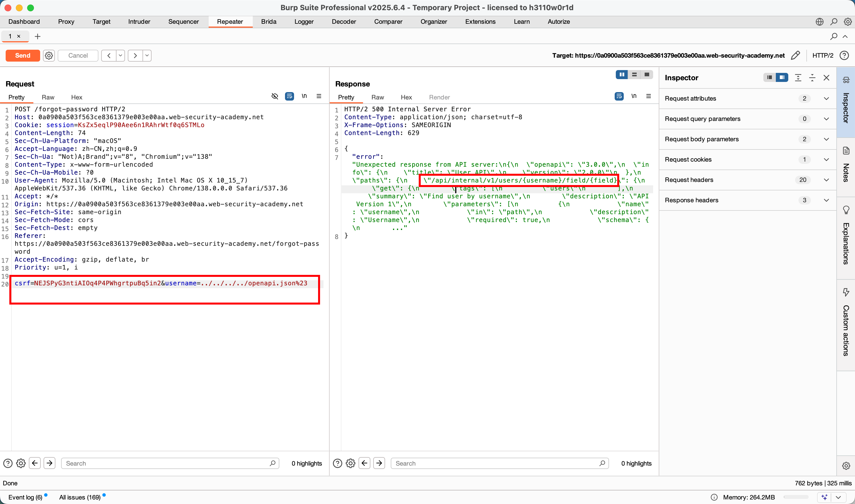
Task: Focus the Response search field
Action: click(496, 463)
